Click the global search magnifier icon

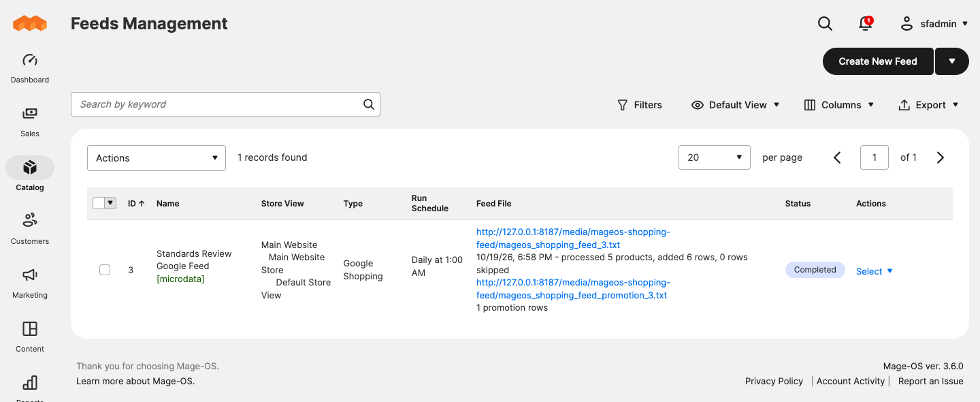coord(825,24)
